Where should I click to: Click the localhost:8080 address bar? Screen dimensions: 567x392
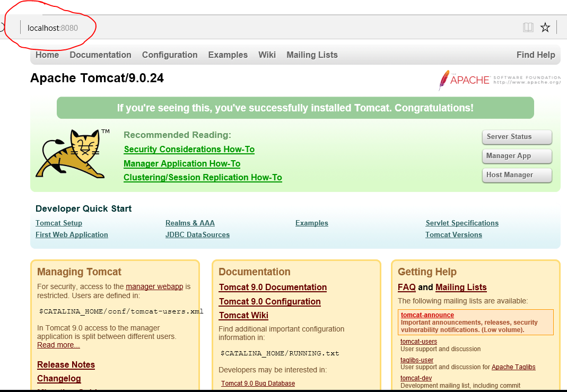click(53, 28)
